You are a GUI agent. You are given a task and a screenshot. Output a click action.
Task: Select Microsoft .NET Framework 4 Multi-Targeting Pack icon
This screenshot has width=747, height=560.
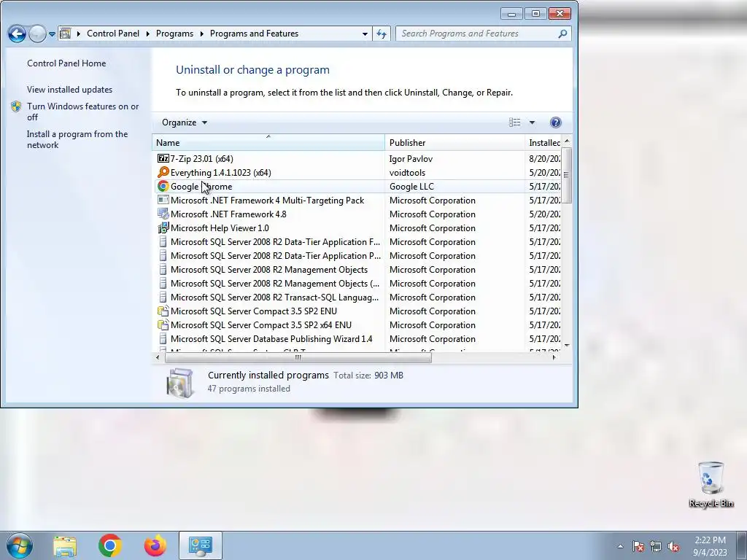pos(163,200)
